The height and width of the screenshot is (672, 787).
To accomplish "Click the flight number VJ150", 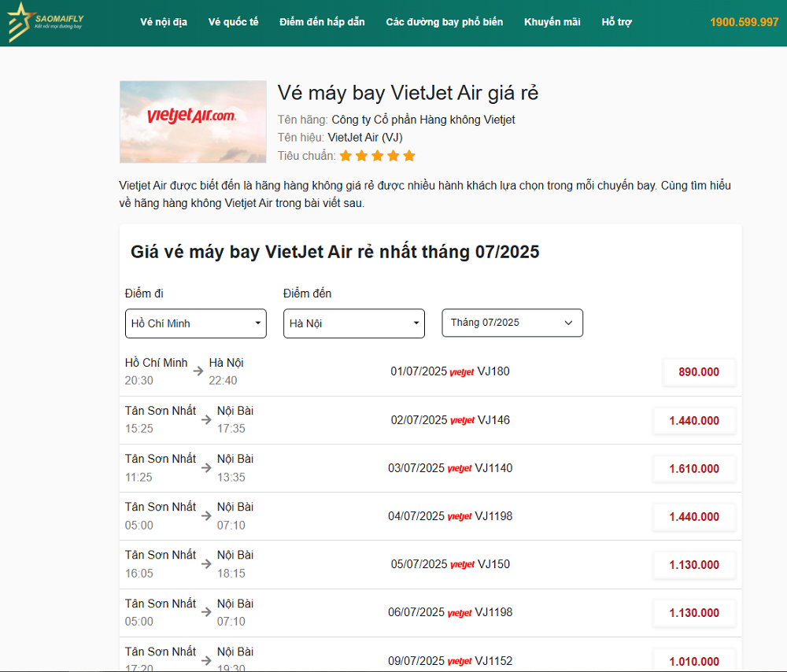I will tap(493, 564).
